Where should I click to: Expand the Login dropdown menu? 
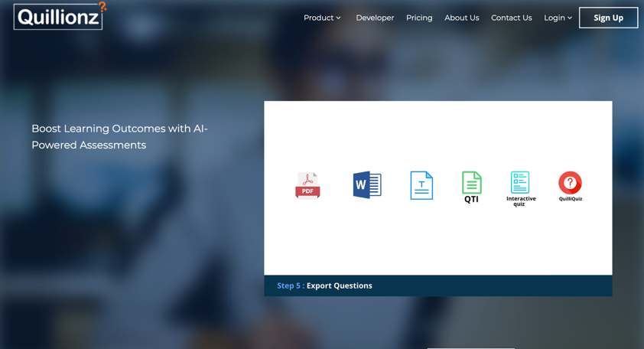(558, 18)
